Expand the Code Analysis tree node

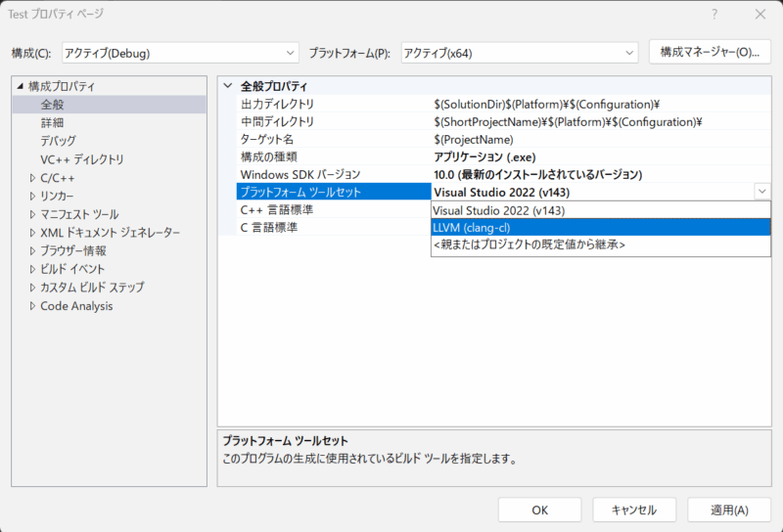[x=32, y=306]
